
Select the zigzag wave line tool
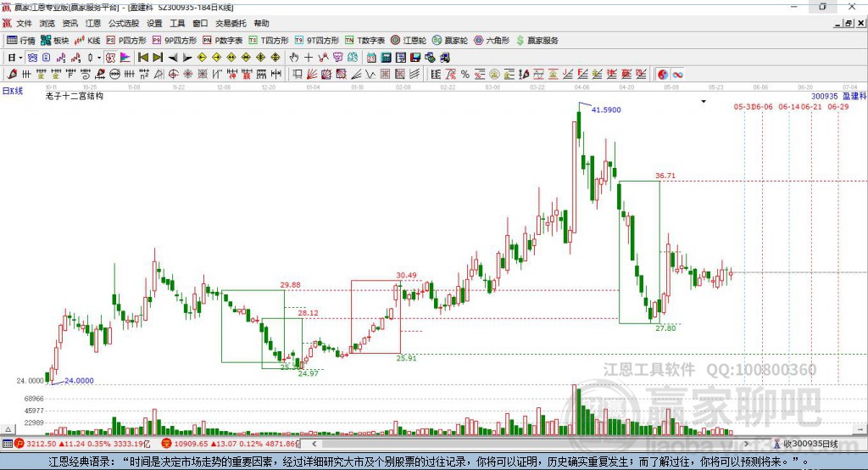tap(371, 75)
